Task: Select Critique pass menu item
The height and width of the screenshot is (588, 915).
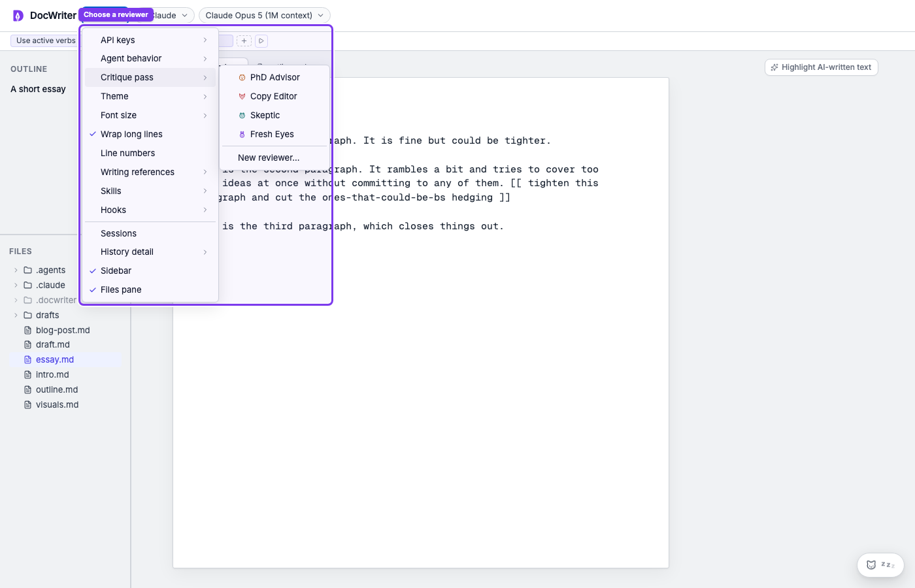Action: (x=150, y=77)
